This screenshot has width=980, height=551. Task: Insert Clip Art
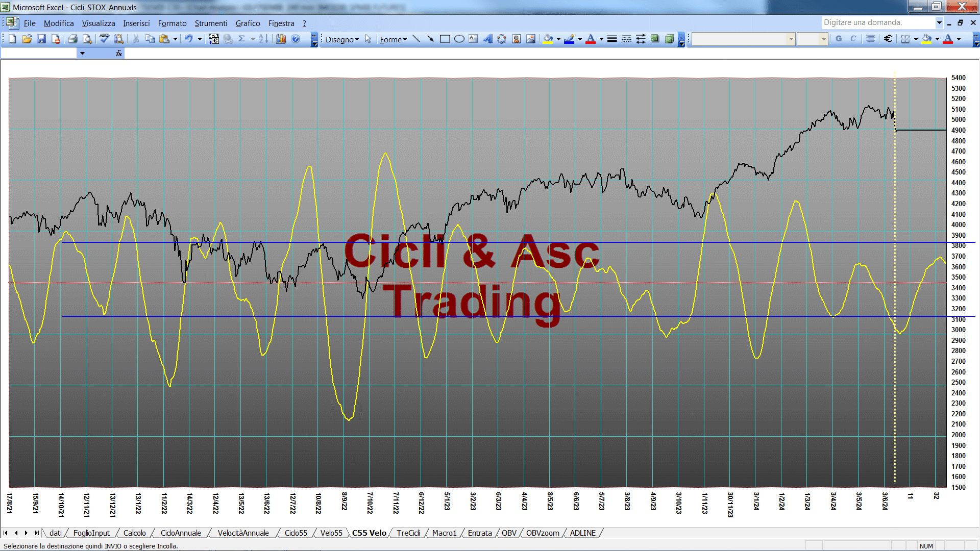coord(517,39)
